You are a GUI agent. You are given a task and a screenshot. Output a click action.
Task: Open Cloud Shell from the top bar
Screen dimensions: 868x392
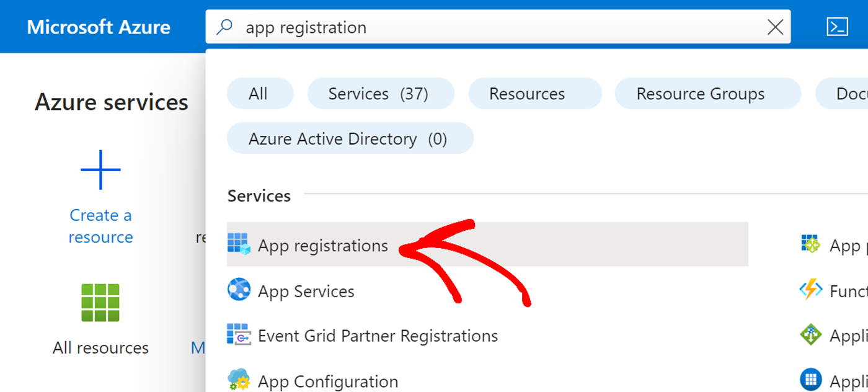[x=838, y=26]
